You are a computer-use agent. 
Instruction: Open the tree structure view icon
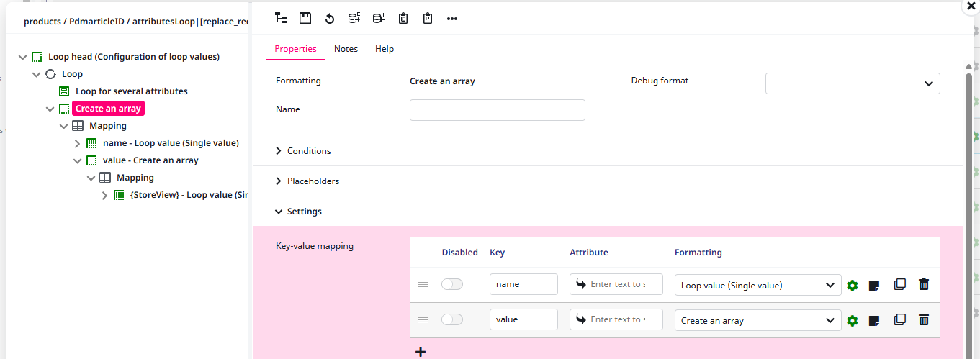click(281, 19)
